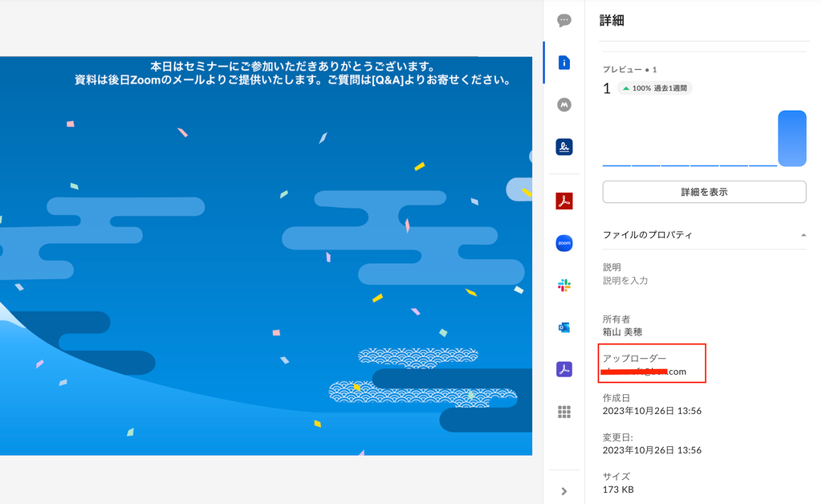Open the metadata panel M icon
This screenshot has width=822, height=504.
(564, 104)
